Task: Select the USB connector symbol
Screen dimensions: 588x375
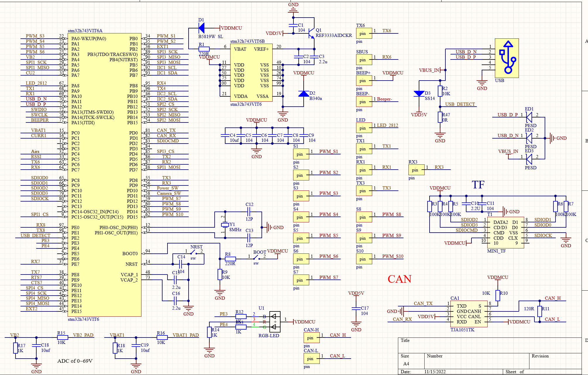Action: click(507, 59)
